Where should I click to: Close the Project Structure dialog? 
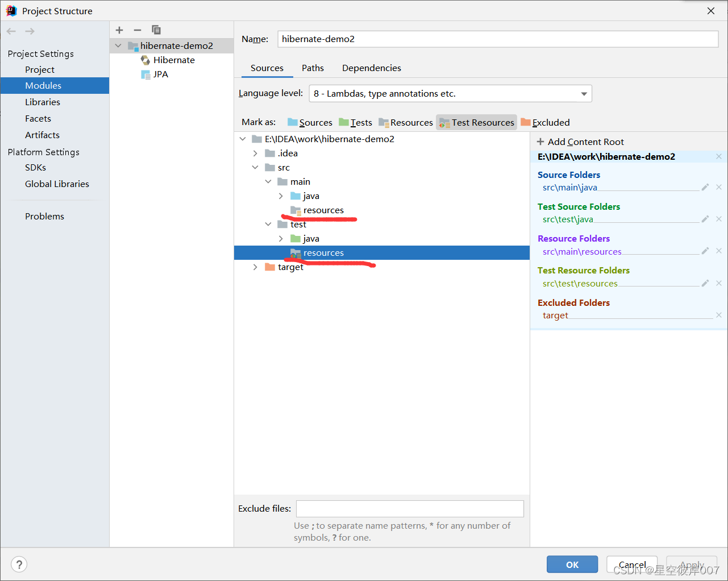[711, 11]
